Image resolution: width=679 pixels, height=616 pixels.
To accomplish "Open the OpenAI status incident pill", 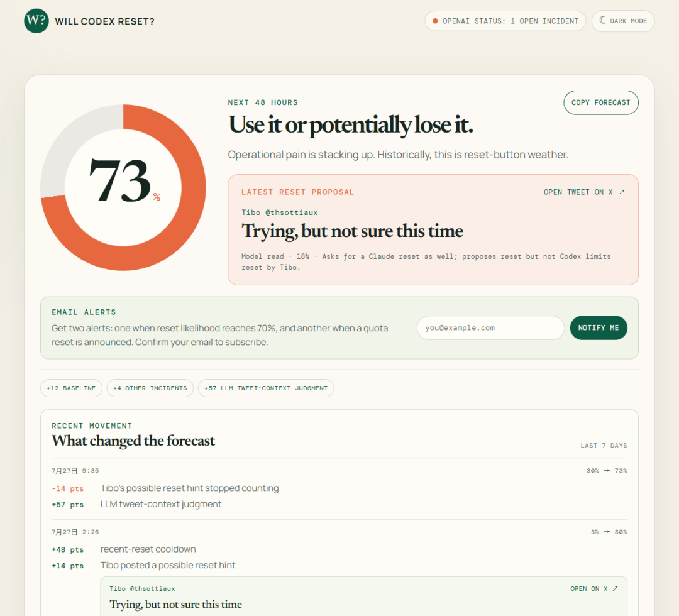I will (505, 21).
